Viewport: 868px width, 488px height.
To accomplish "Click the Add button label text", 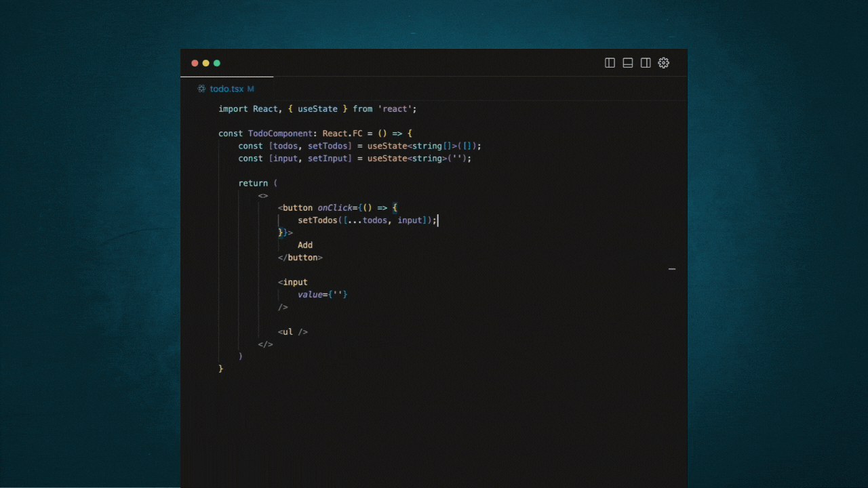I will [304, 245].
